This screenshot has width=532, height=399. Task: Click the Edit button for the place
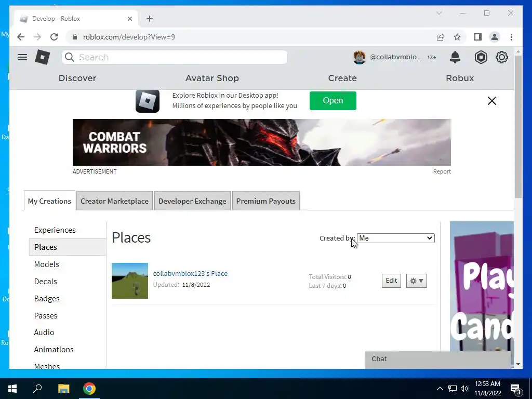[x=391, y=281]
